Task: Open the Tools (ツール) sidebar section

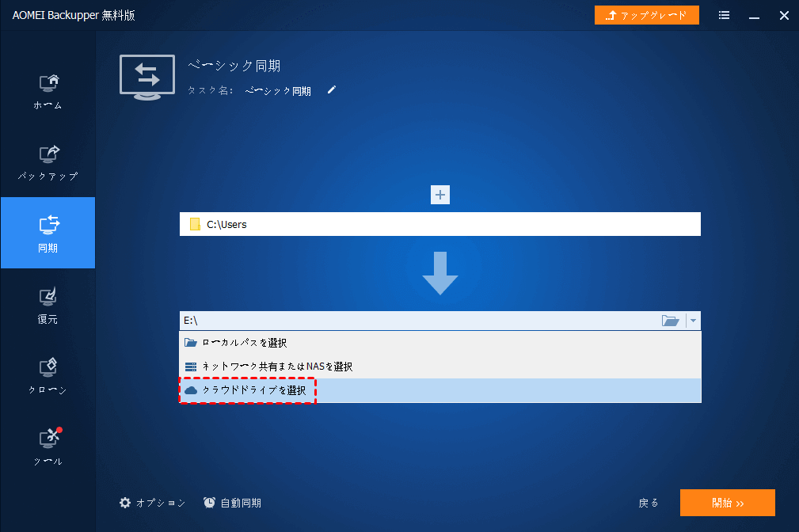Action: (x=48, y=447)
